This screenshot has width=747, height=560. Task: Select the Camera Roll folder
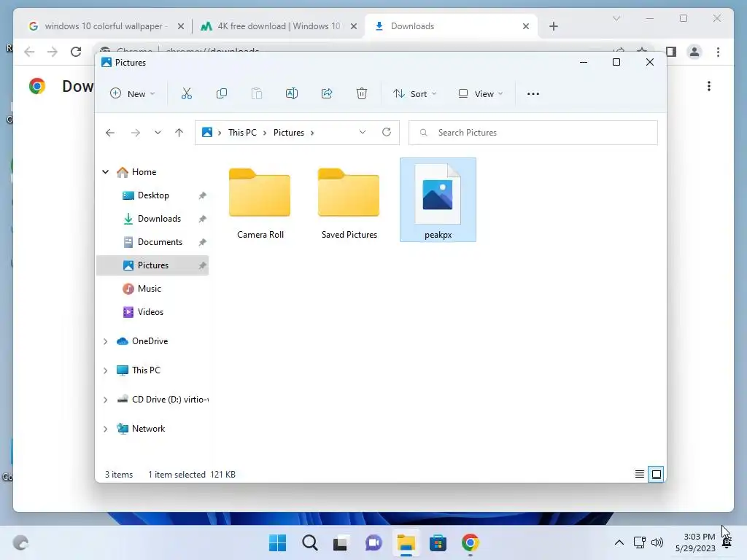(x=260, y=201)
